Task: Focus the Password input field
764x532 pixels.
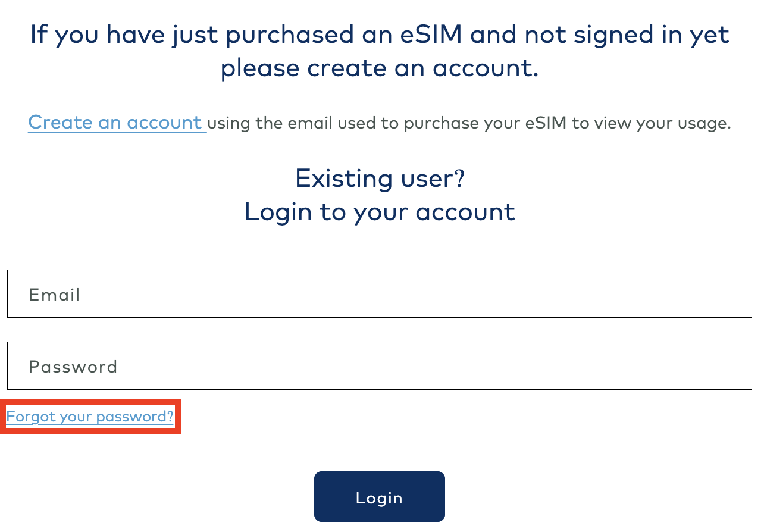Action: click(380, 366)
